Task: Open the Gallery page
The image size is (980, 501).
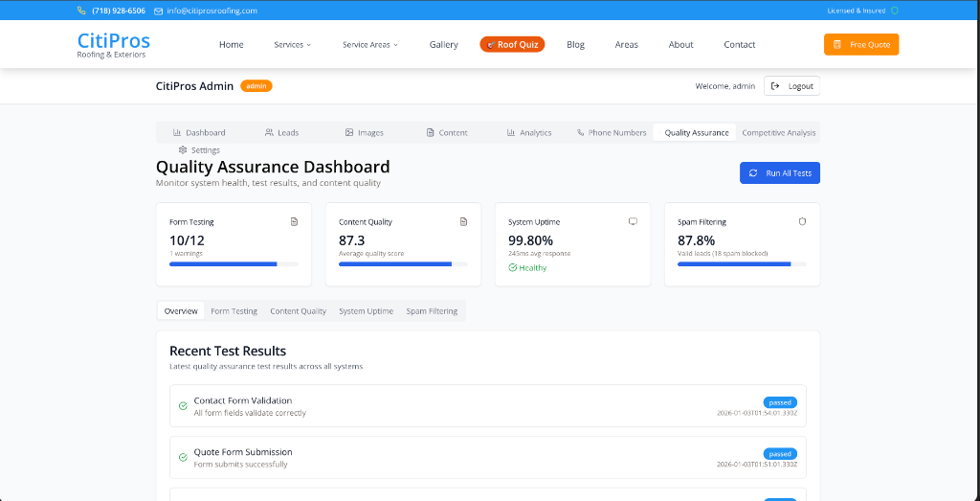Action: [444, 45]
